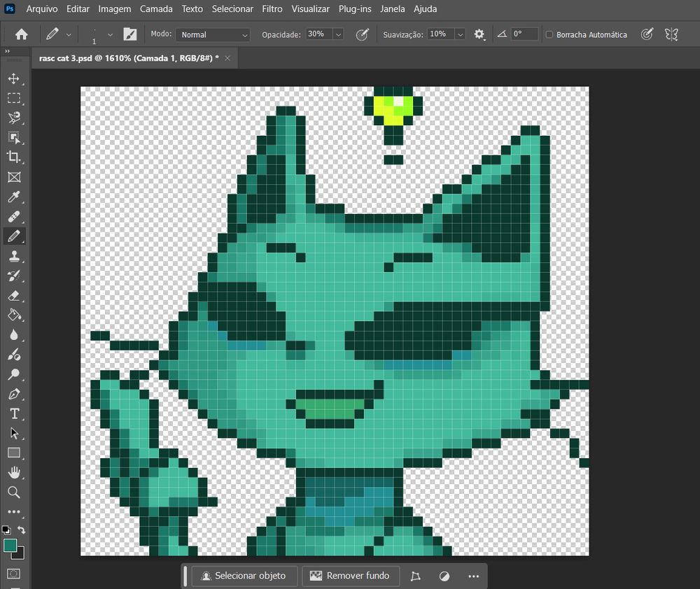Select the Smudge brush tool

[14, 355]
